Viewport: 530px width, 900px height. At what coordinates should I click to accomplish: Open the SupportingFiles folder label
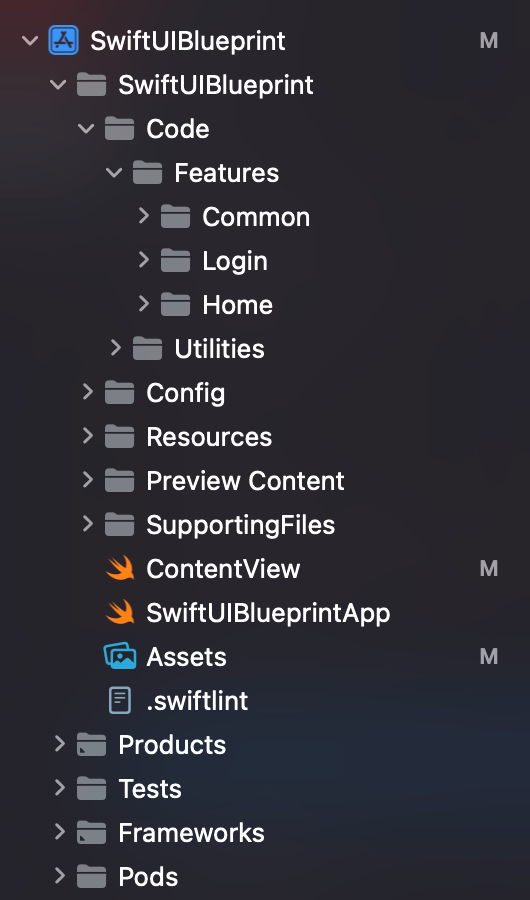pyautogui.click(x=241, y=525)
